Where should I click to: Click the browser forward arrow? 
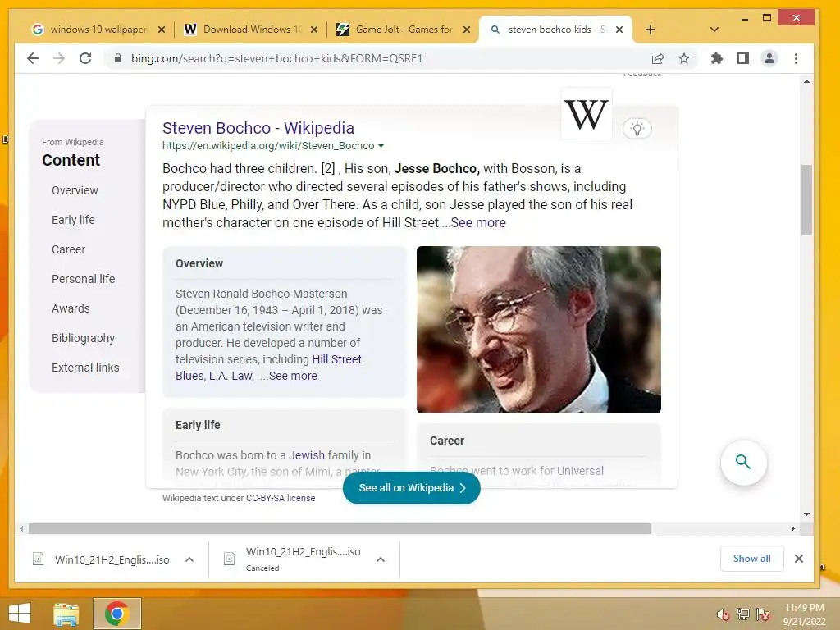point(59,58)
